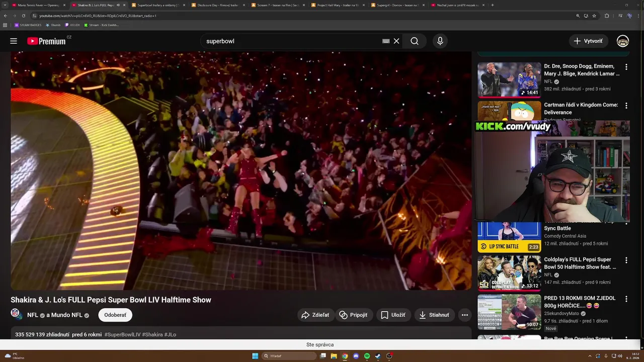Open the NFL channel avatar
644x362 pixels.
(x=16, y=313)
